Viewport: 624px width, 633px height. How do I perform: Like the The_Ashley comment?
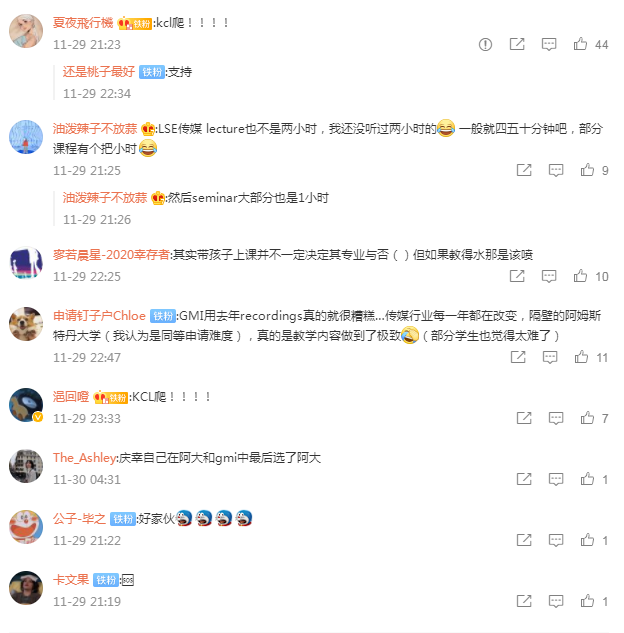[587, 479]
